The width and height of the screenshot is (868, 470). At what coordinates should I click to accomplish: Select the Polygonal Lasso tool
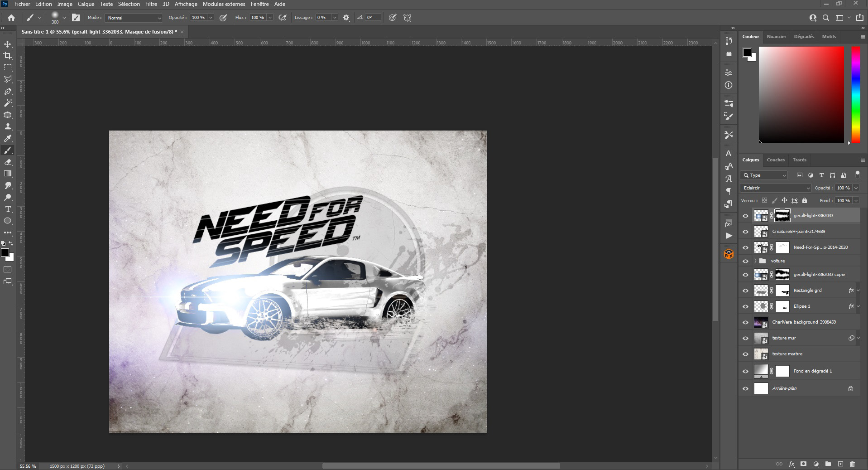click(8, 79)
